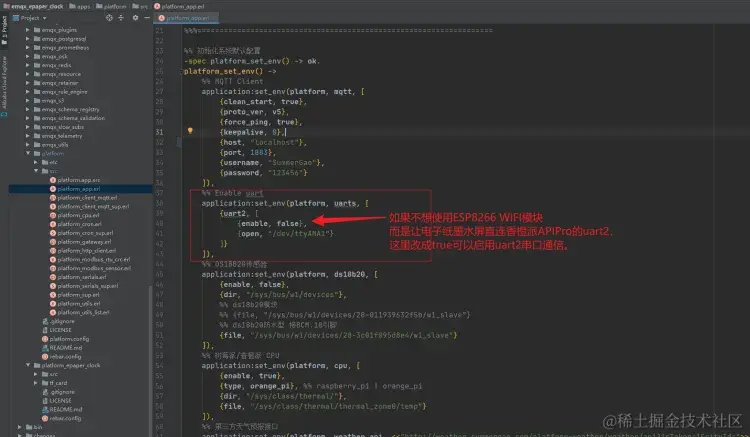Close the platform_app.erl editor tab
This screenshot has height=437, width=750.
click(x=214, y=18)
